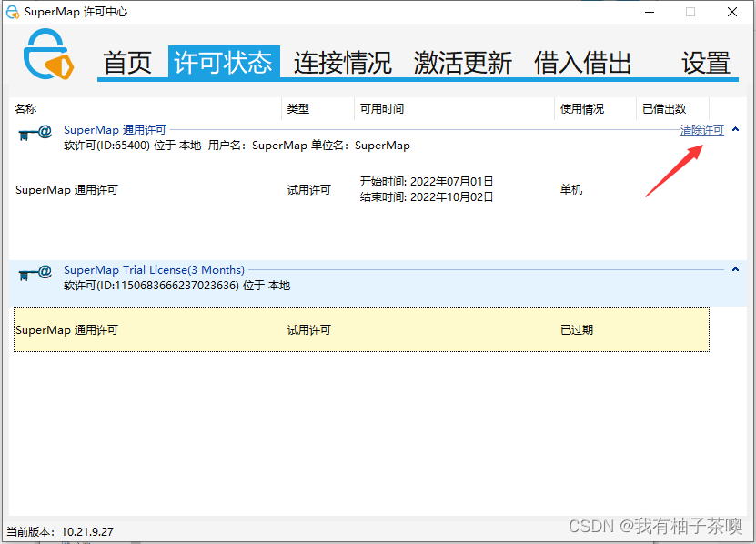
Task: Switch to the 连接情况 tab
Action: tap(343, 63)
